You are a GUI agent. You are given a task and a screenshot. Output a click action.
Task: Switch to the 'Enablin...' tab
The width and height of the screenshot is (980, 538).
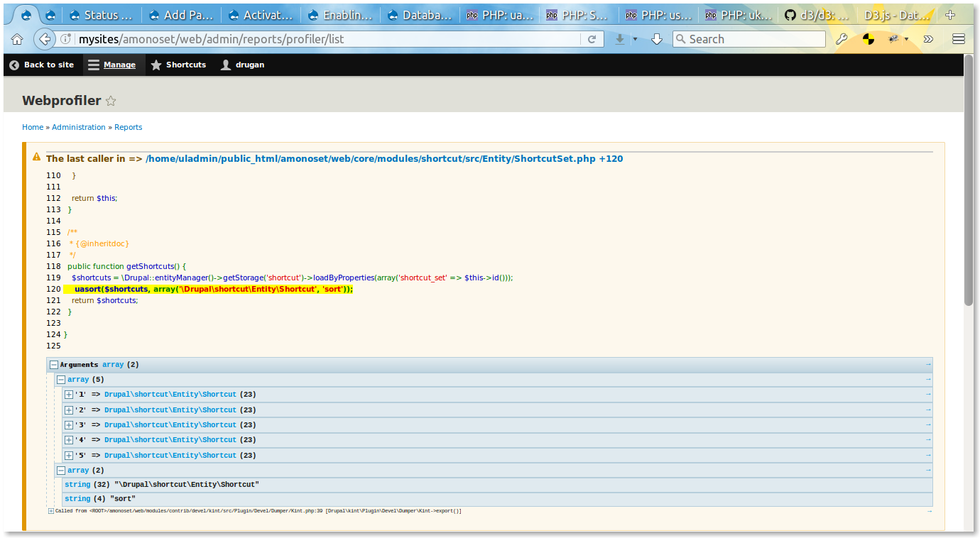[x=339, y=15]
